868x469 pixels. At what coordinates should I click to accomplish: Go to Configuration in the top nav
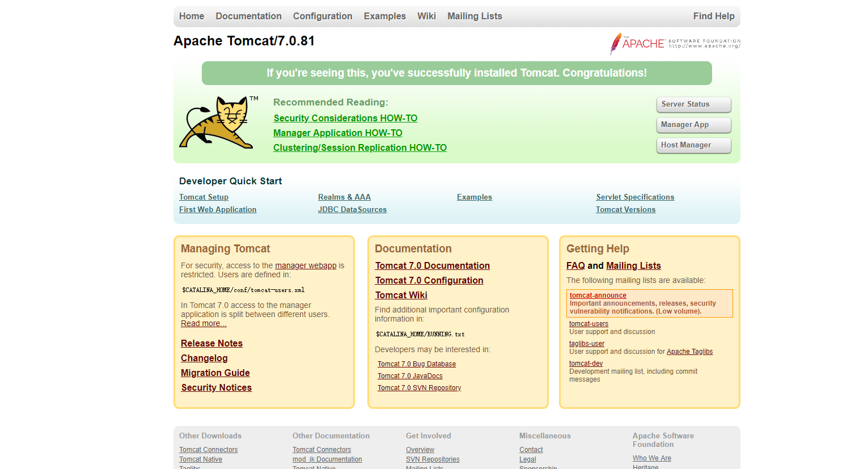point(323,16)
